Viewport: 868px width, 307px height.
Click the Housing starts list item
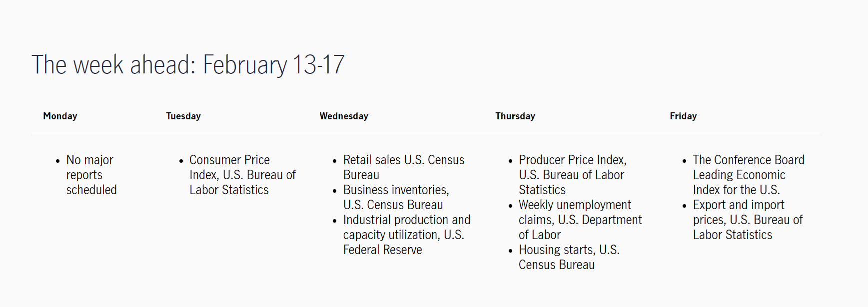(569, 257)
